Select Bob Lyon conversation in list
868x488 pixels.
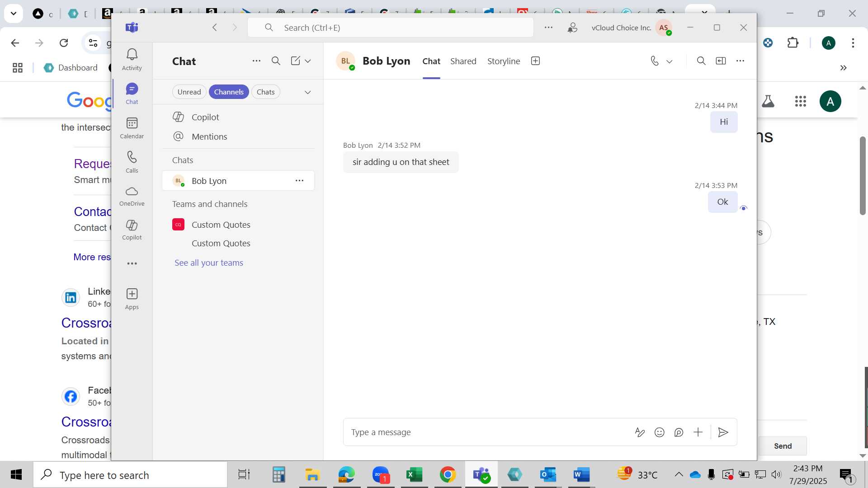(238, 181)
